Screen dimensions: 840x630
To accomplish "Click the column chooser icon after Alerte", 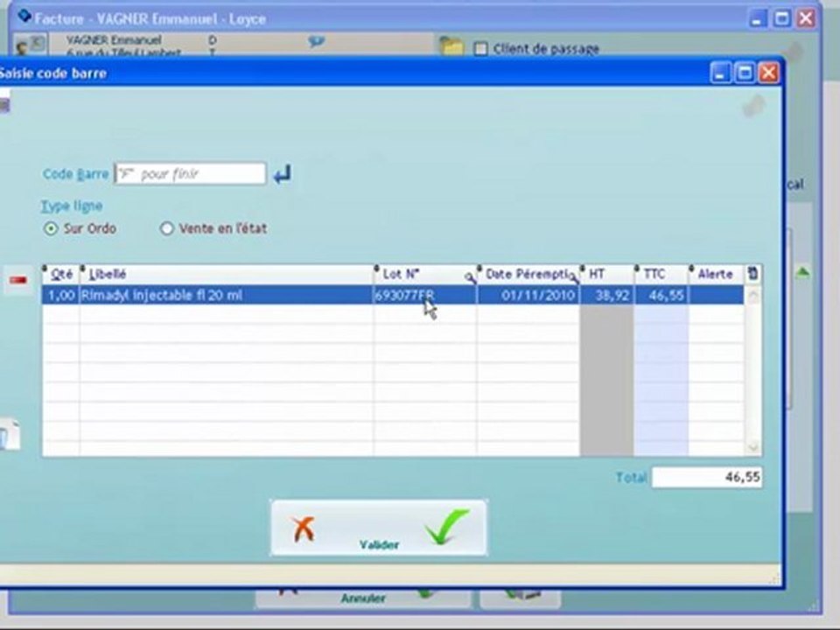I will (752, 274).
